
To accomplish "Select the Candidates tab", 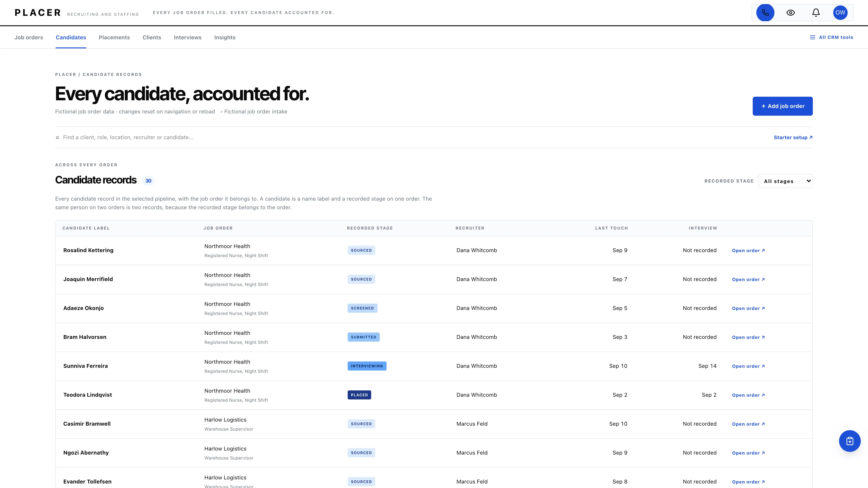I will (71, 37).
